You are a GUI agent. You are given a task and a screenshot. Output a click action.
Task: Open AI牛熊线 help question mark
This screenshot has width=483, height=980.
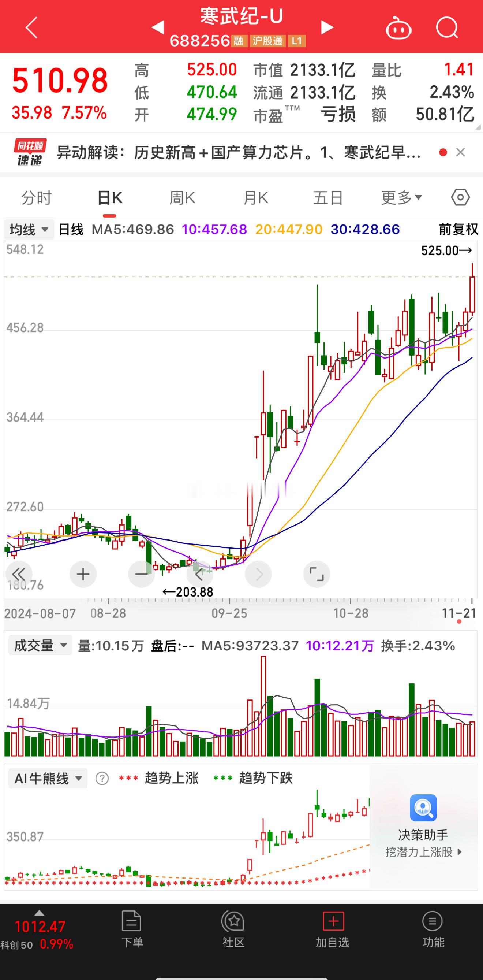102,778
